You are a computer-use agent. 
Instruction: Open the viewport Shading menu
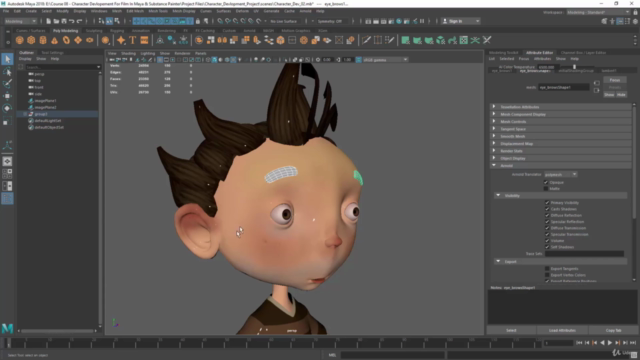[x=128, y=53]
